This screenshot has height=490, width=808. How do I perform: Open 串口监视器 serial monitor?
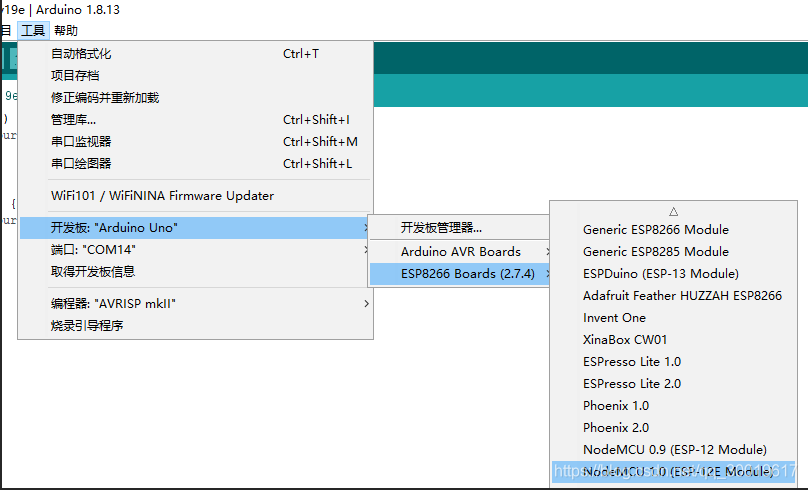coord(195,142)
